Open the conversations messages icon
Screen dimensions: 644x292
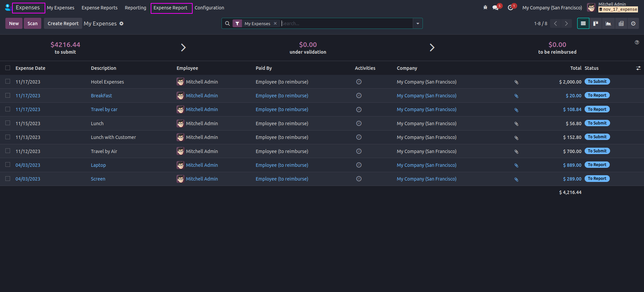(x=495, y=7)
